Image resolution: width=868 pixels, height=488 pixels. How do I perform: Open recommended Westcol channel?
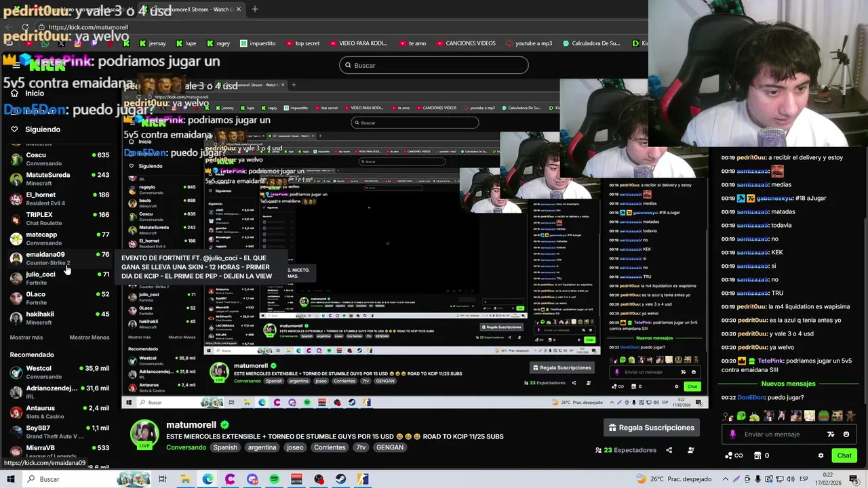[x=60, y=372]
